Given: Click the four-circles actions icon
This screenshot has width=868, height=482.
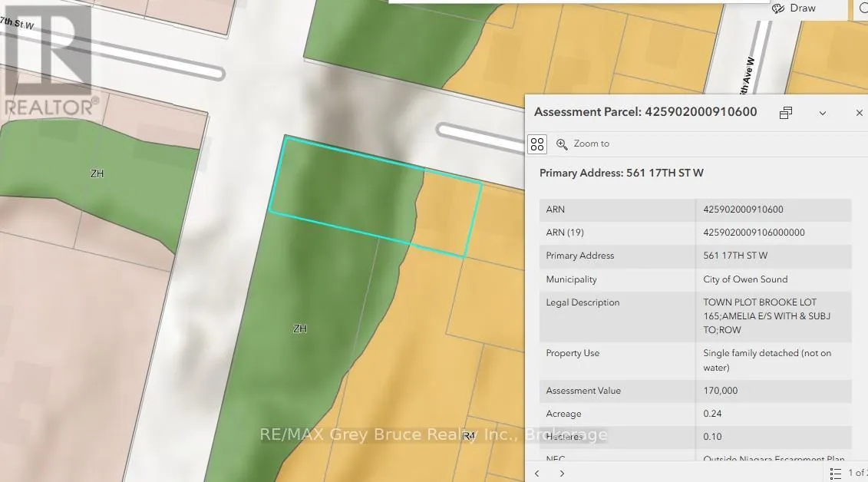Looking at the screenshot, I should click(537, 144).
